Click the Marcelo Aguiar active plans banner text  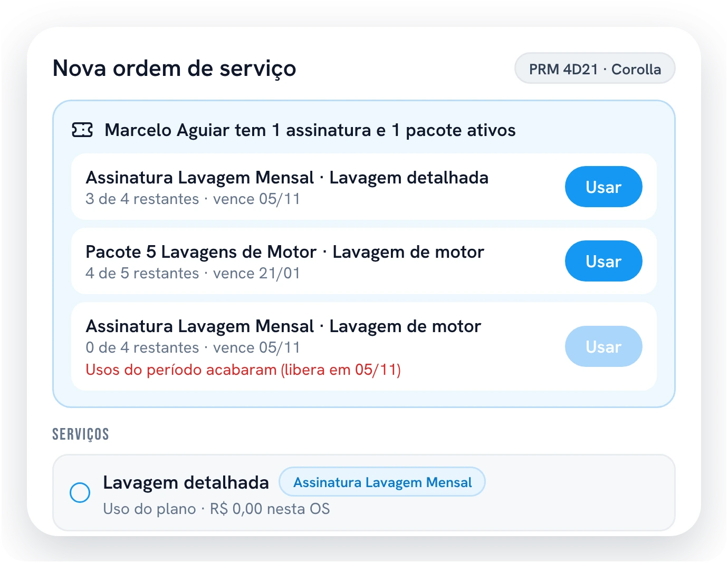tap(310, 130)
